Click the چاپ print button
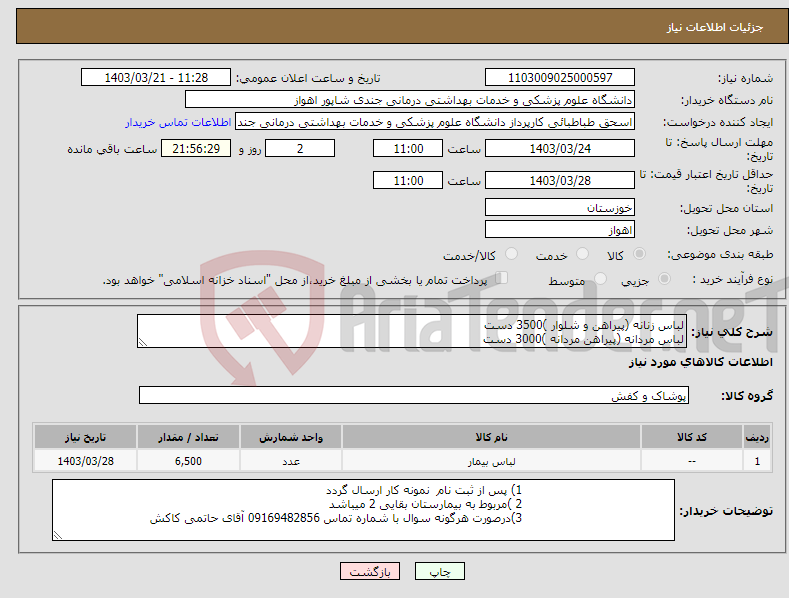789x598 pixels. 440,571
